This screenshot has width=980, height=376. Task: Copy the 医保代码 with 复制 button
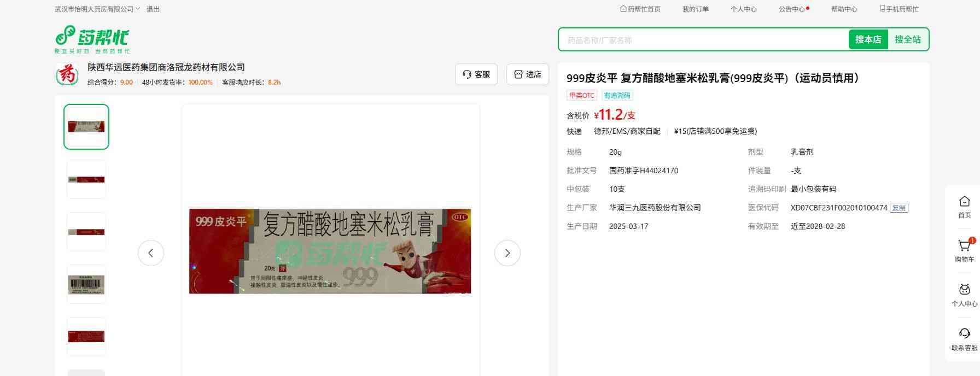899,208
